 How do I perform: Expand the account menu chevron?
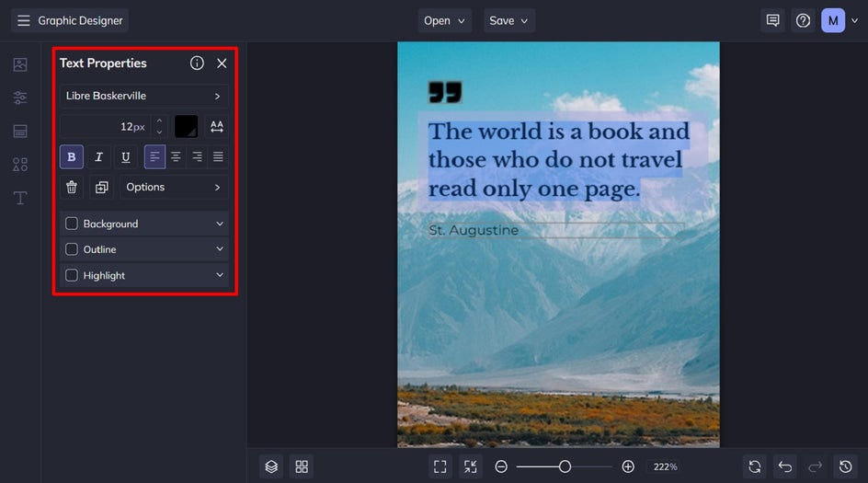855,20
